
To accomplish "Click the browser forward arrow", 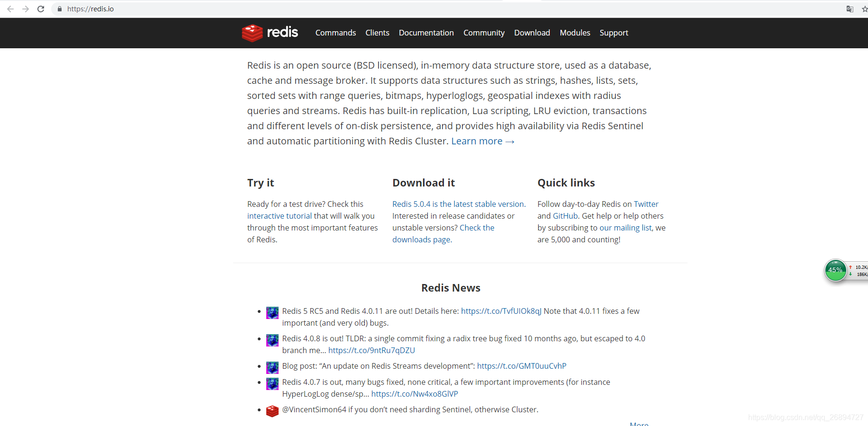I will pos(26,9).
